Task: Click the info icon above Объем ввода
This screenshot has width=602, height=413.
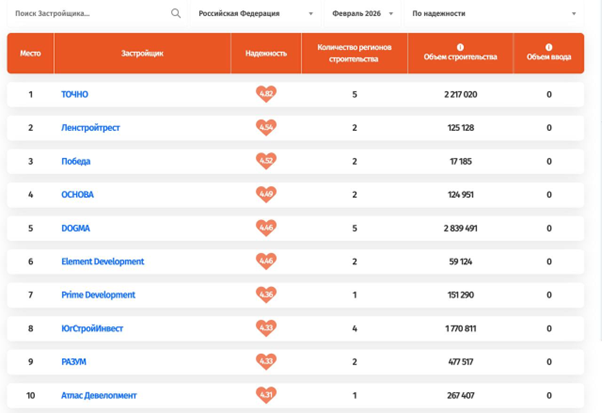Action: tap(549, 47)
